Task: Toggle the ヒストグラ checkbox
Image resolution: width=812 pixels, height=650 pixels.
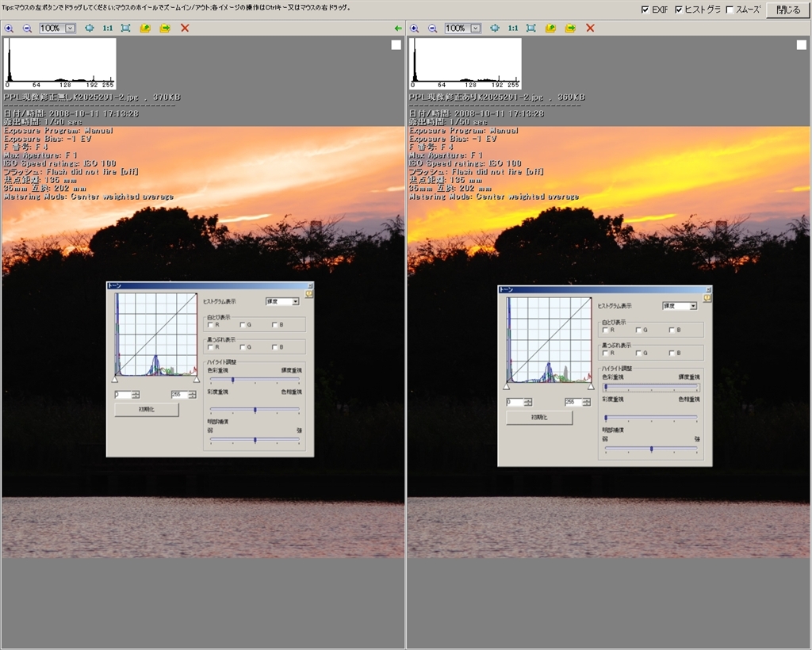Action: pyautogui.click(x=679, y=10)
